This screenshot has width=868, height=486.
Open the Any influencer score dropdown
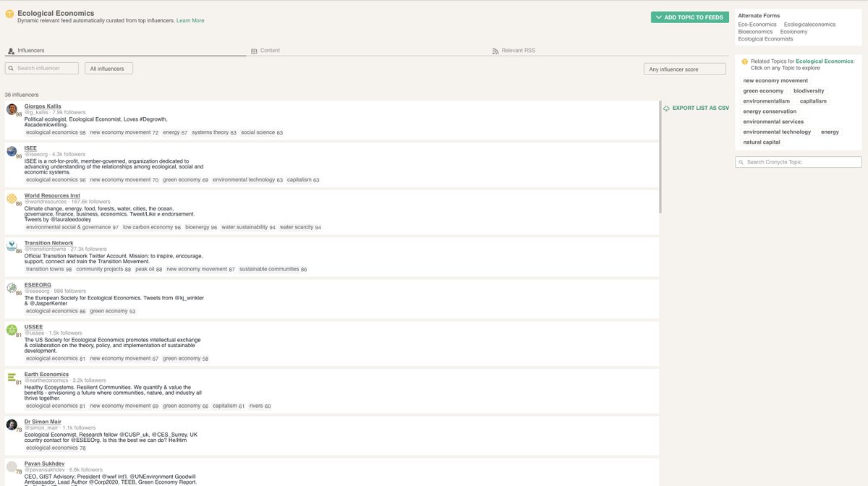[684, 69]
